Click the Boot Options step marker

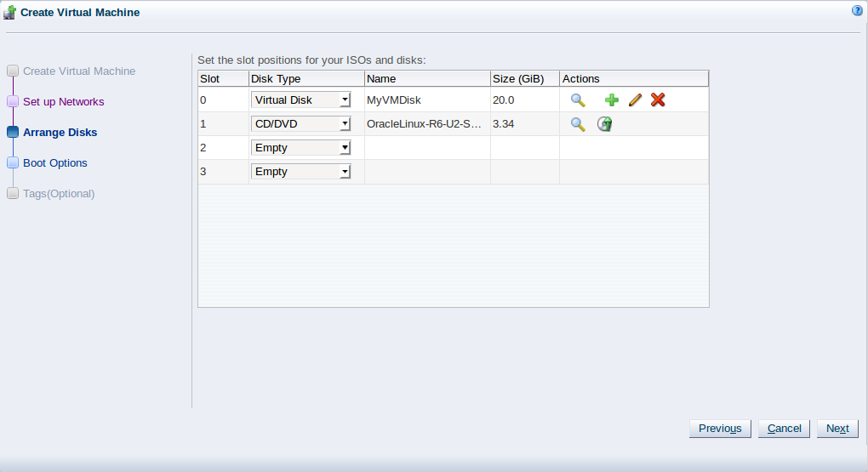click(x=13, y=162)
